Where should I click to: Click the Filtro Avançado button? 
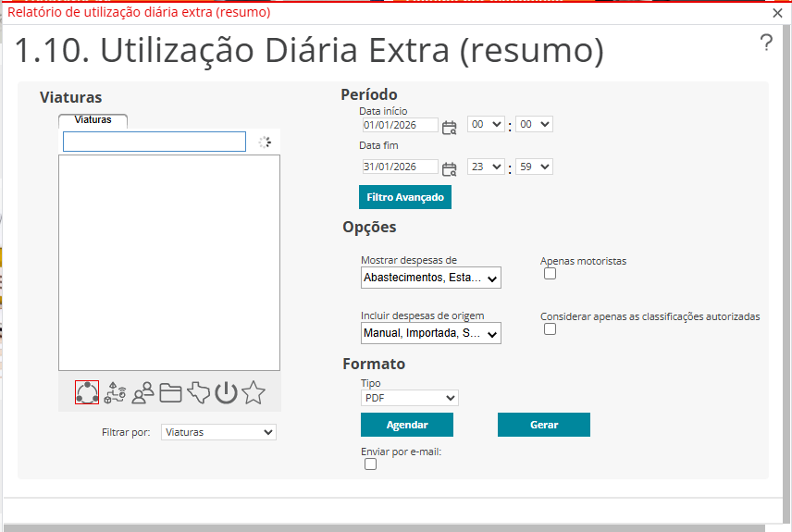coord(404,197)
